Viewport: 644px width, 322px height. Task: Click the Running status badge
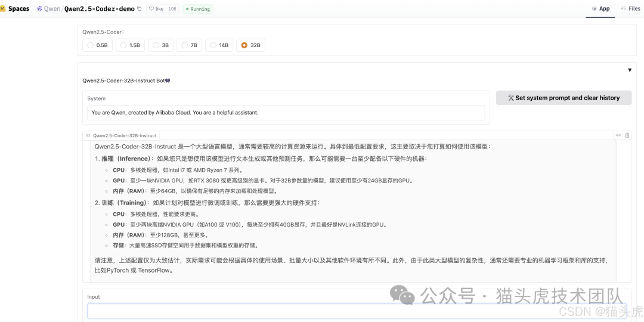point(197,8)
